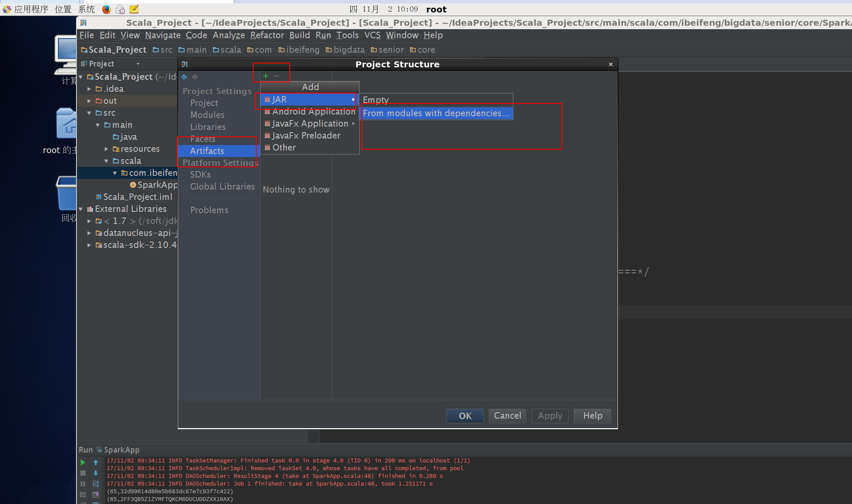Click the OK button in the dialog
The image size is (852, 504).
465,416
